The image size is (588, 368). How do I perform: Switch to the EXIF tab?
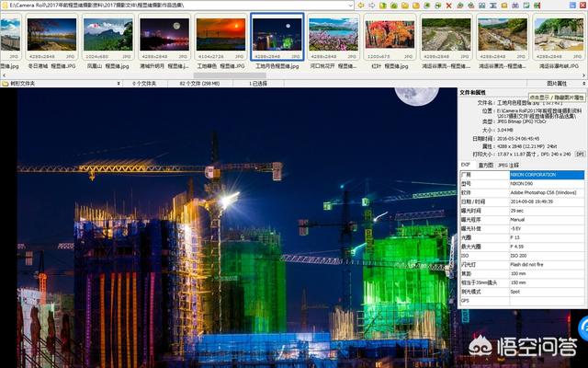click(x=466, y=165)
